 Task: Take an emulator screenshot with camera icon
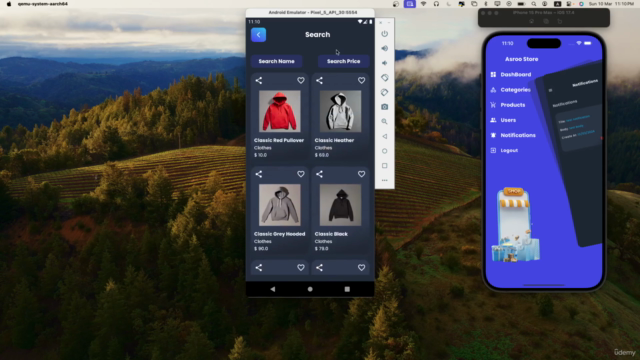(x=384, y=107)
